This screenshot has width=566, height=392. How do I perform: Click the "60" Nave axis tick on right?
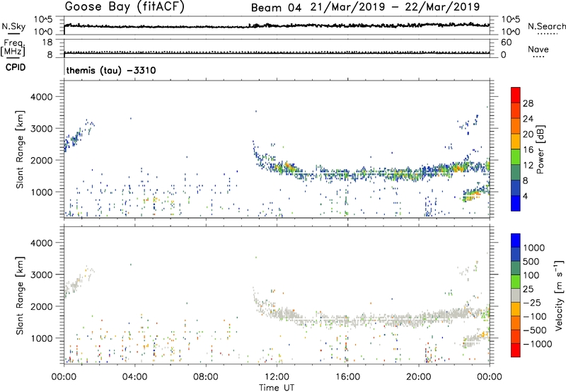[506, 42]
